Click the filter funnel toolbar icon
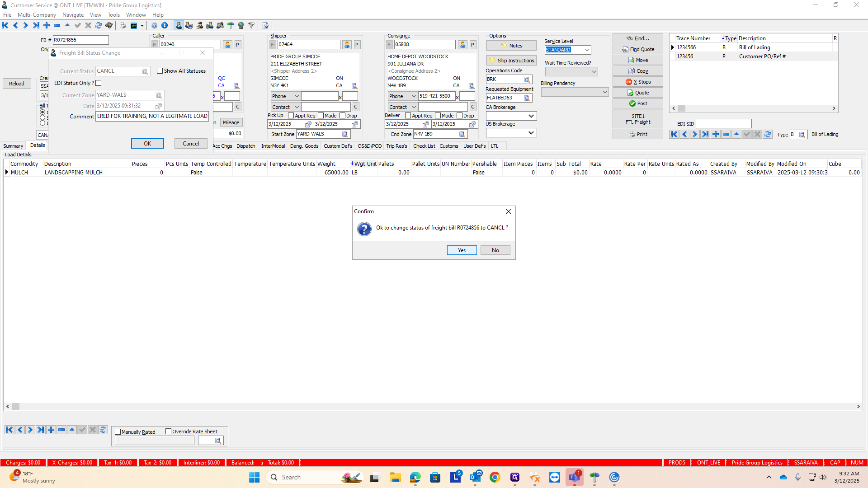 point(251,26)
